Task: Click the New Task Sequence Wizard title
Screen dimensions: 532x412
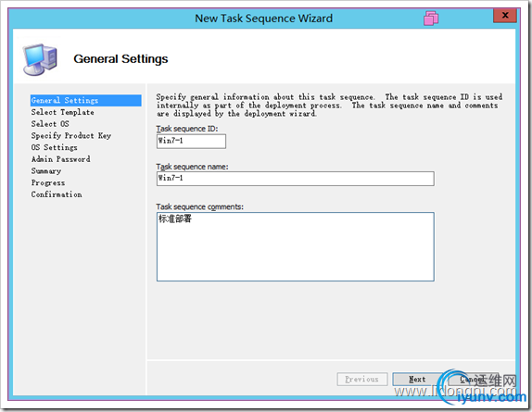Action: coord(263,19)
